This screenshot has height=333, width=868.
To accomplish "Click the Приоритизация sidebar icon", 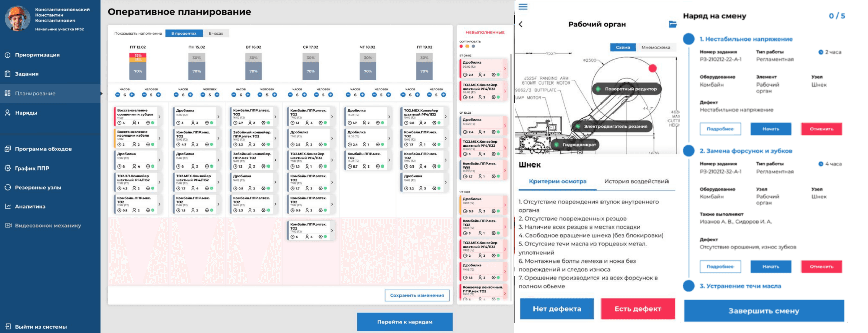I will tap(8, 55).
